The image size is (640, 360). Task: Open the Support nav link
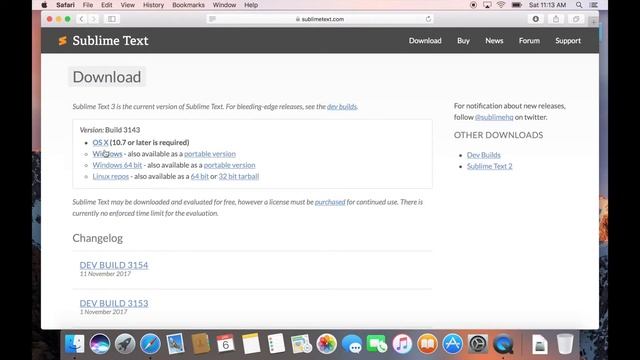pyautogui.click(x=568, y=40)
